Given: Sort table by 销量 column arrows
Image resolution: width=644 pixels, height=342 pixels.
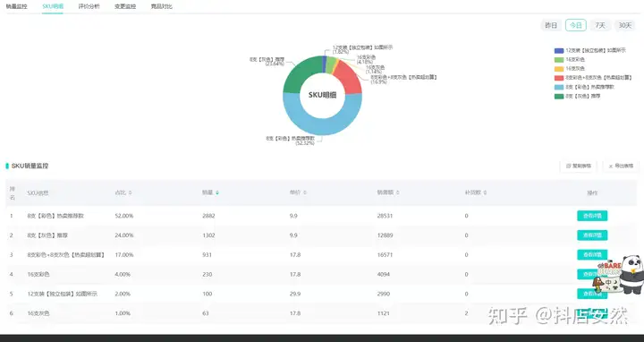Looking at the screenshot, I should tap(217, 192).
